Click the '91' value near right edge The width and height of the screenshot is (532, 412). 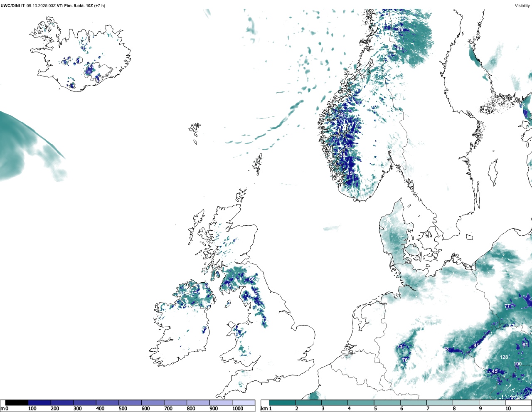[525, 345]
